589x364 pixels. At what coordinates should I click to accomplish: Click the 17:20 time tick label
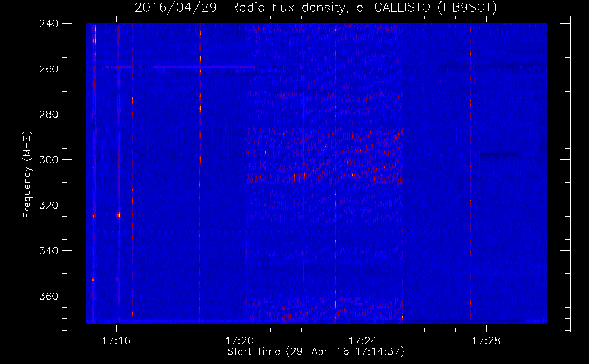point(240,341)
